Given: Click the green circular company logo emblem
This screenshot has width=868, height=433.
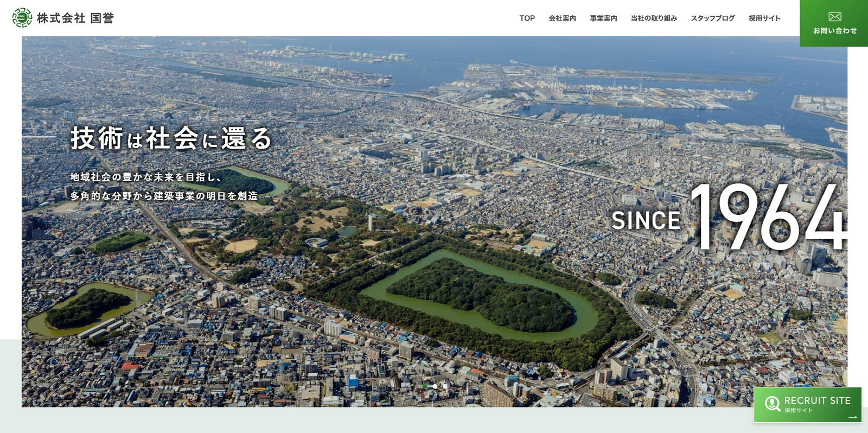Looking at the screenshot, I should tap(22, 18).
